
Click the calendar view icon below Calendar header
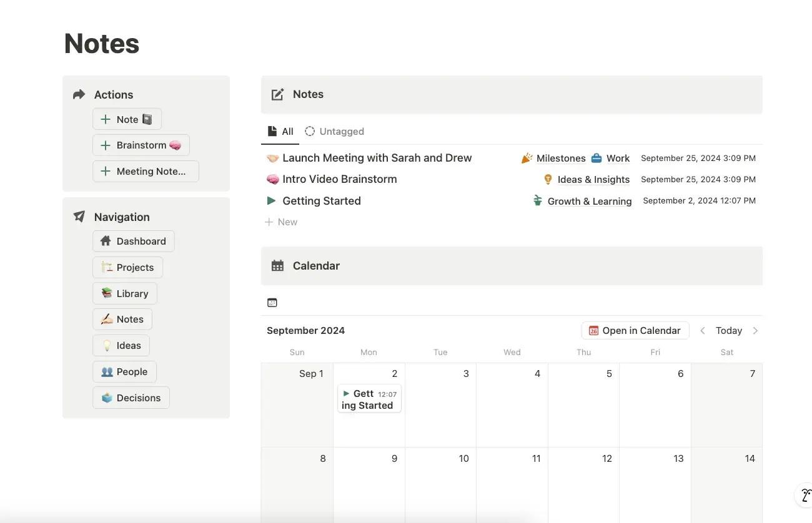(x=272, y=303)
